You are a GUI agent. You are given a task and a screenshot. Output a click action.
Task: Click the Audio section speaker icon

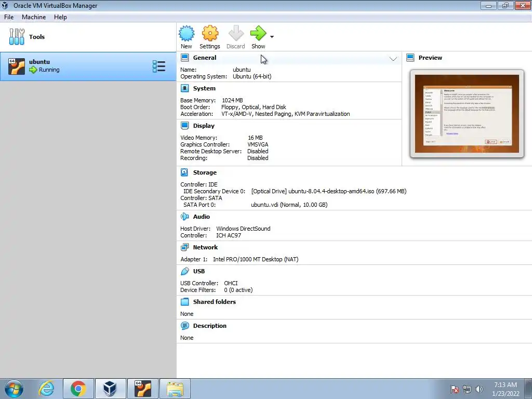(x=184, y=217)
